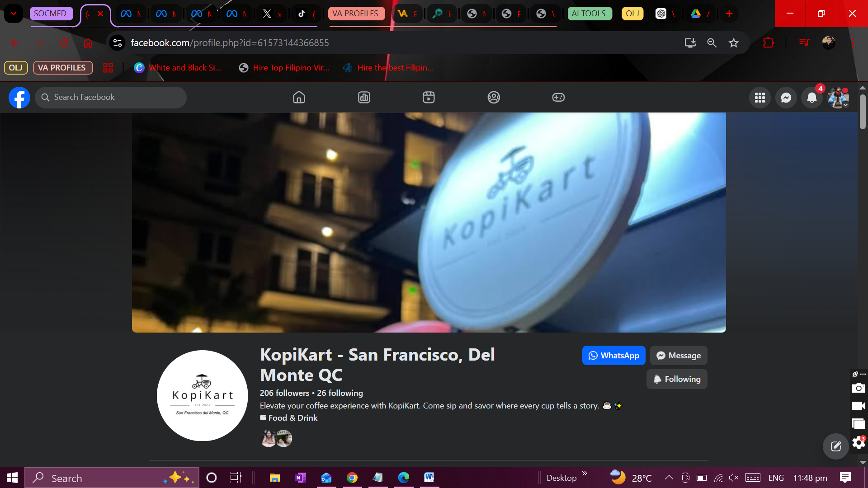Open Hire the best Filipin... bookmark
This screenshot has width=868, height=488.
coord(389,68)
